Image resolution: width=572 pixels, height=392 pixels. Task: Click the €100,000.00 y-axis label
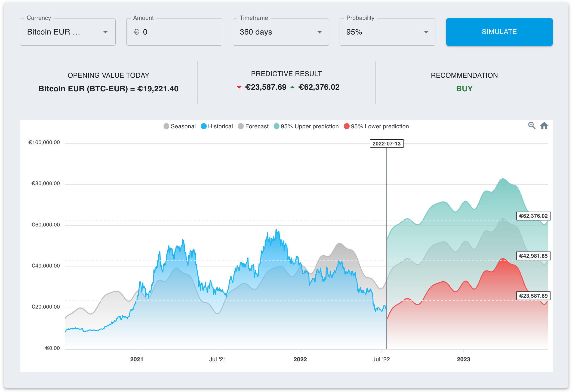point(44,142)
